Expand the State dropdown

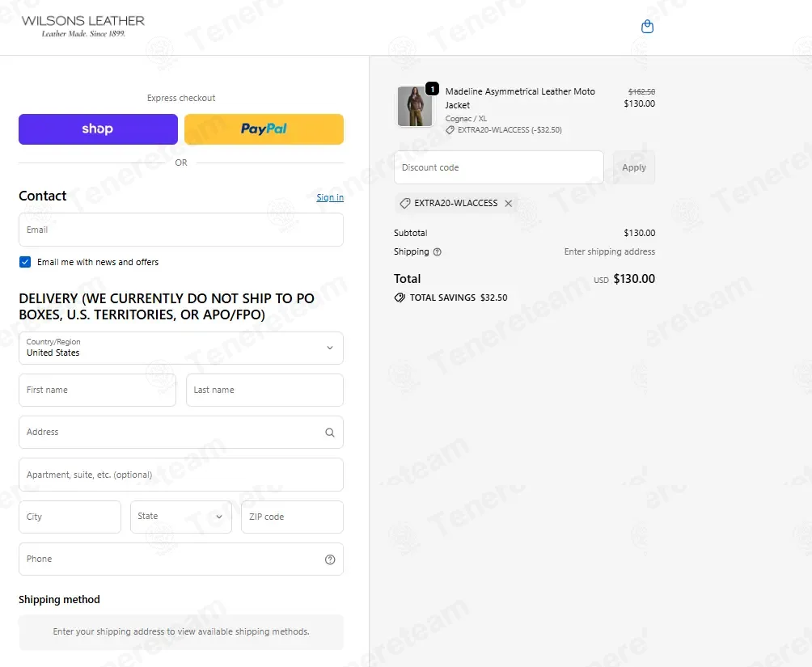point(181,517)
